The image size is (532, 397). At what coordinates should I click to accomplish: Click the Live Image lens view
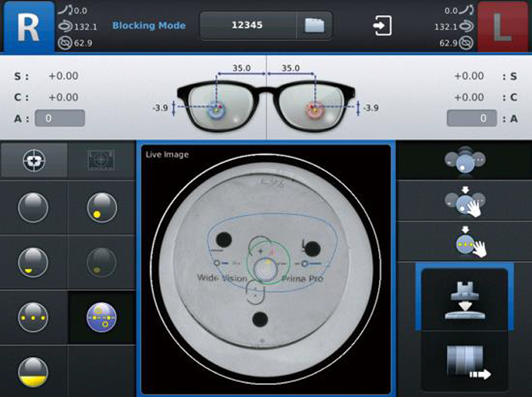tap(266, 269)
